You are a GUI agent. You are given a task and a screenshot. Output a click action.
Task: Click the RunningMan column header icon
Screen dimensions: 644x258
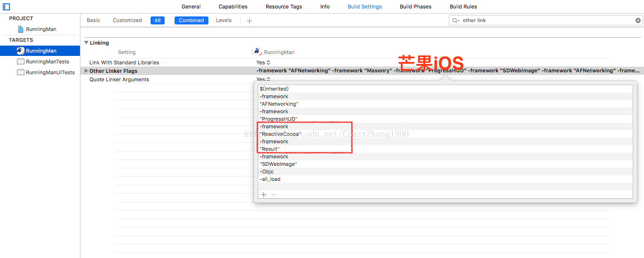coord(258,52)
